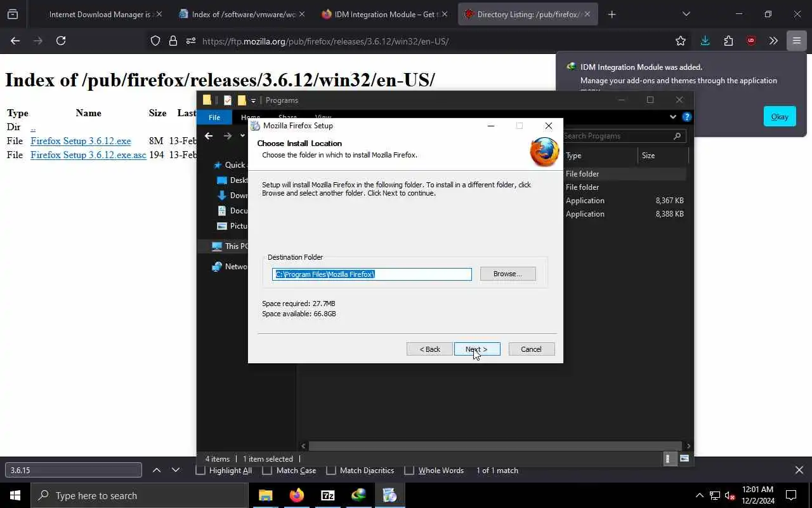Image resolution: width=812 pixels, height=508 pixels.
Task: Click the Okay button in add-on notification
Action: [x=780, y=116]
